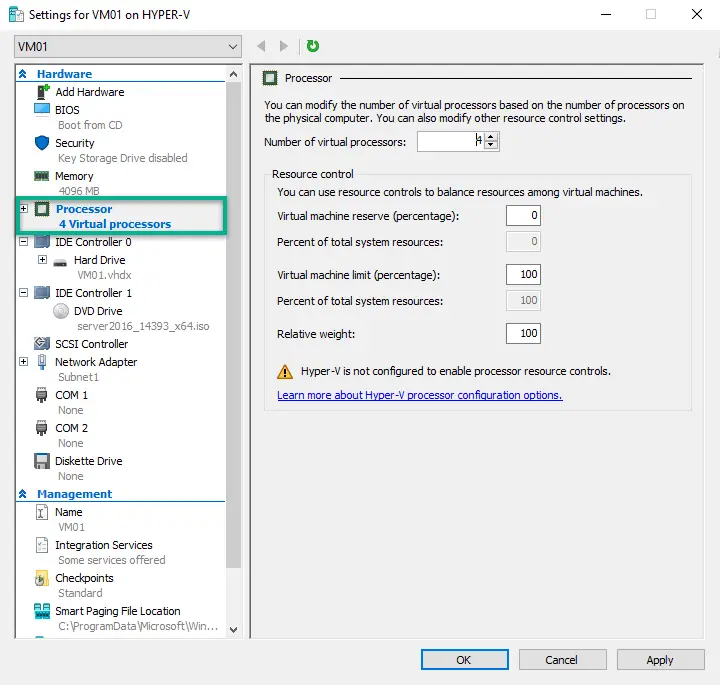Select Integration Services item
This screenshot has width=720, height=685.
pyautogui.click(x=104, y=545)
